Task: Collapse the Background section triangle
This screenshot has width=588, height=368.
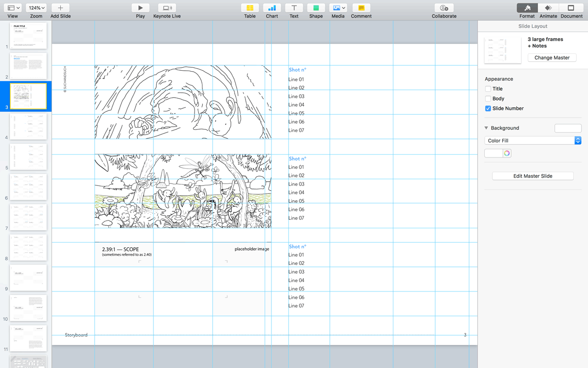Action: [x=487, y=128]
